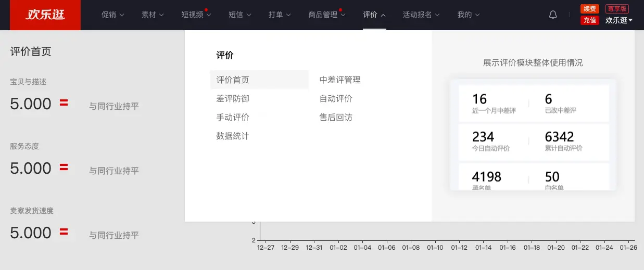Go to 中差评管理

click(x=340, y=80)
